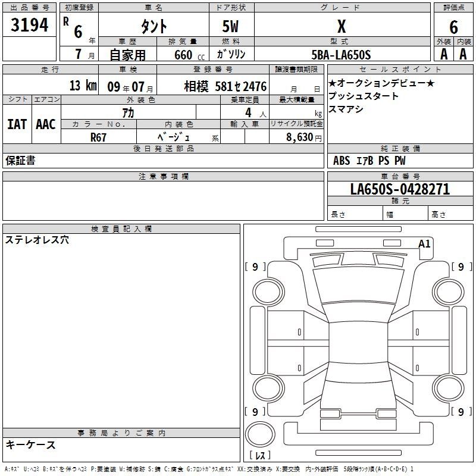This screenshot has height=476, width=476.
Task: Click the legend entry "W:補修跡"
Action: 132,469
